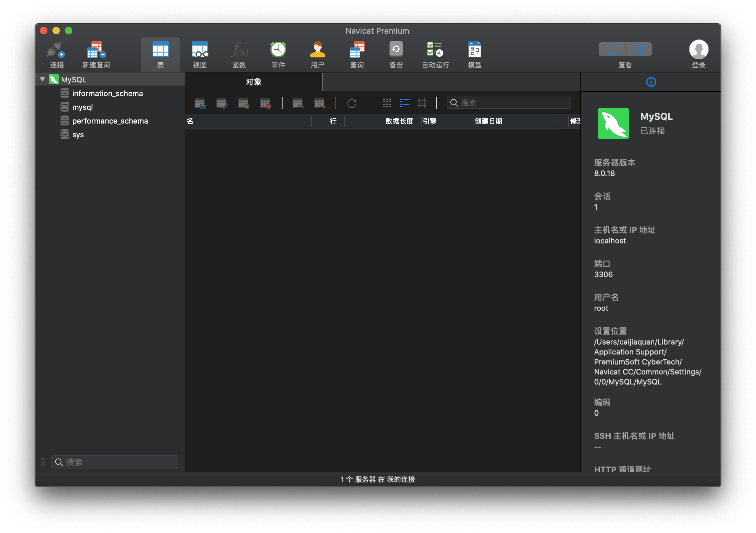This screenshot has height=533, width=756.
Task: Select the information_schema database
Action: tap(107, 94)
